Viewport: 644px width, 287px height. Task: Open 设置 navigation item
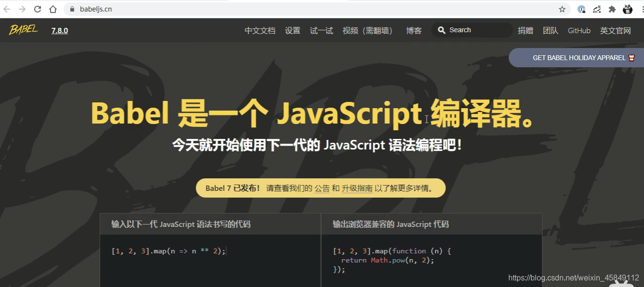(x=292, y=31)
